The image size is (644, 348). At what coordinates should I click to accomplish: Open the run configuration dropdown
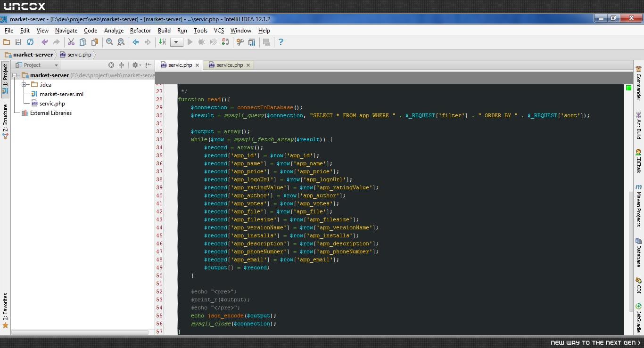coord(176,42)
